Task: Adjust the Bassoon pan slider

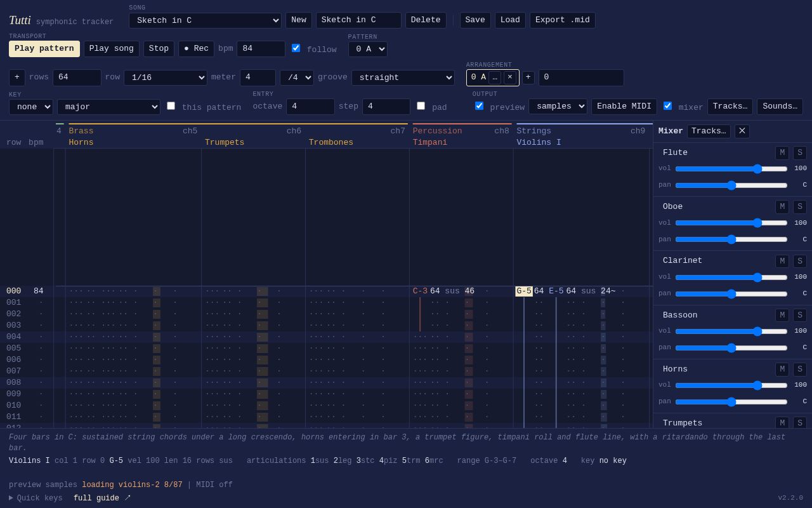Action: 731,348
